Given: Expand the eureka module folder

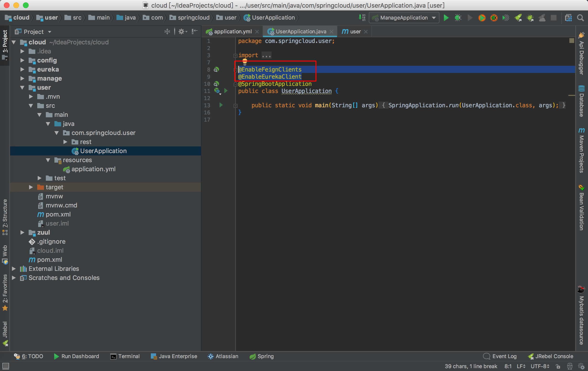Looking at the screenshot, I should coord(22,70).
